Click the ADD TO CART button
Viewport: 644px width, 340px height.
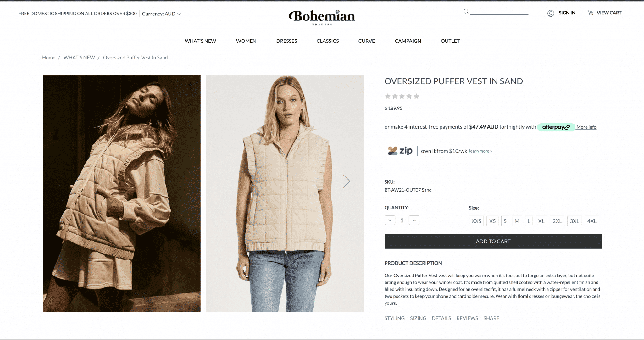(x=493, y=242)
